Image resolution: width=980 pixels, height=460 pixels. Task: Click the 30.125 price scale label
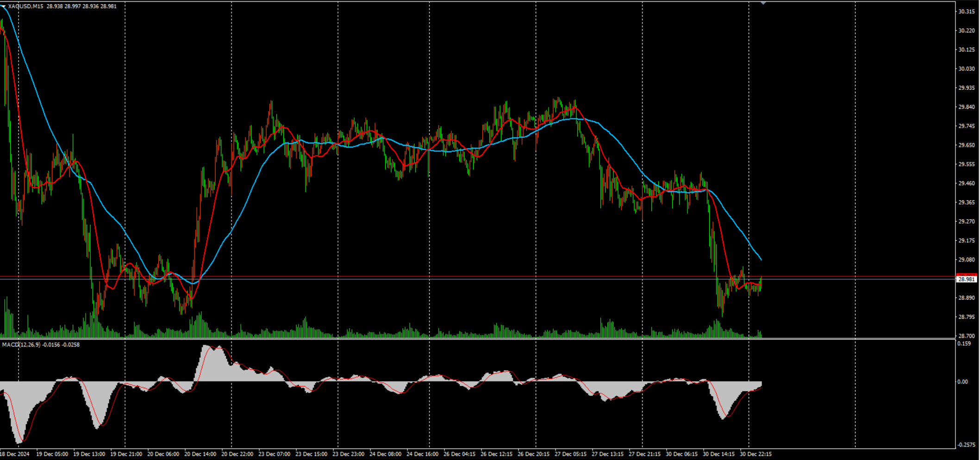click(x=967, y=50)
